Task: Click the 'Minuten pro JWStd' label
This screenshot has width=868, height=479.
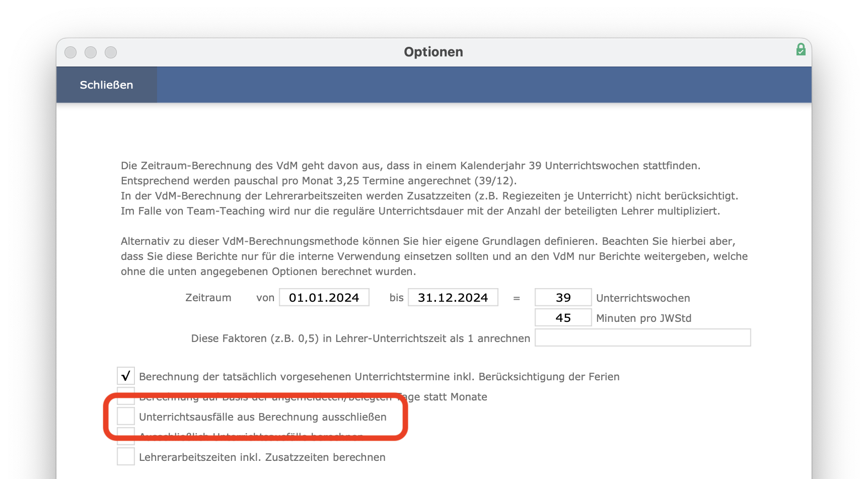Action: pos(643,318)
